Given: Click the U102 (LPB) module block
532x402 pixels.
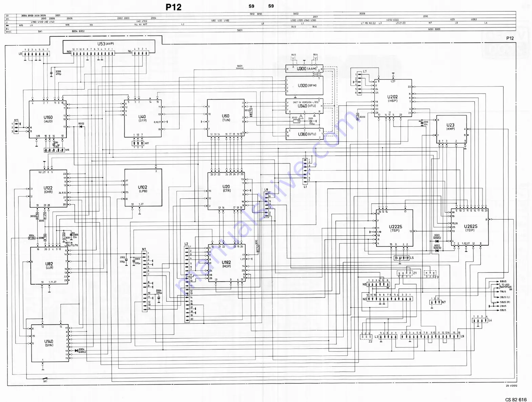Looking at the screenshot, I should pos(143,188).
